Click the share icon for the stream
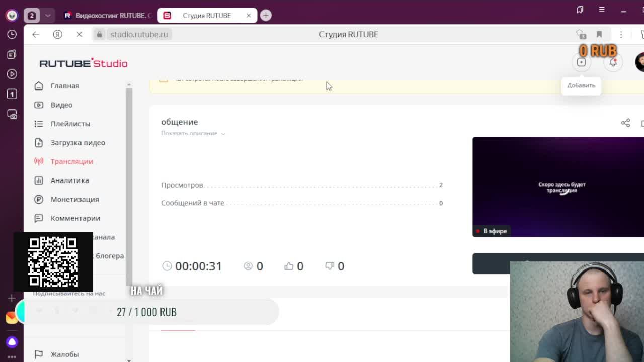The height and width of the screenshot is (362, 644). pyautogui.click(x=625, y=123)
